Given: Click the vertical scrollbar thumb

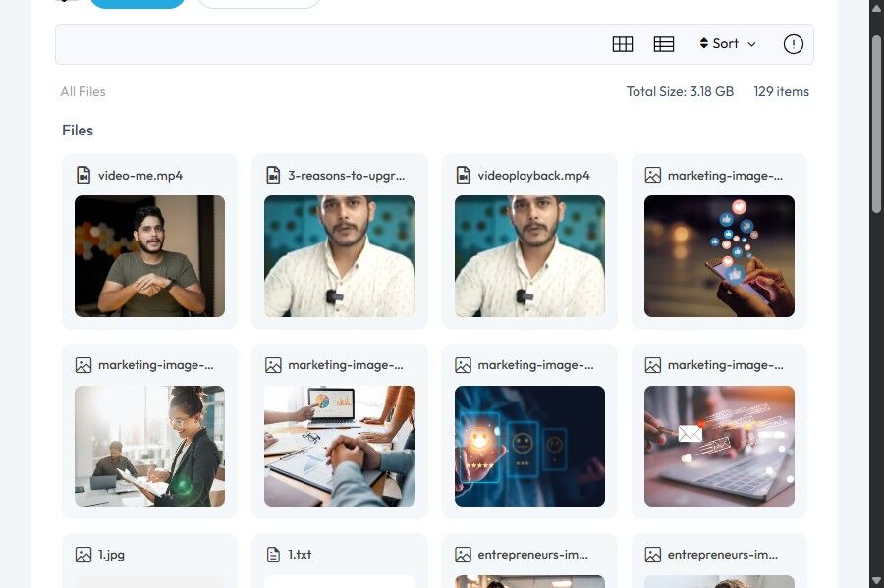Looking at the screenshot, I should [x=876, y=124].
